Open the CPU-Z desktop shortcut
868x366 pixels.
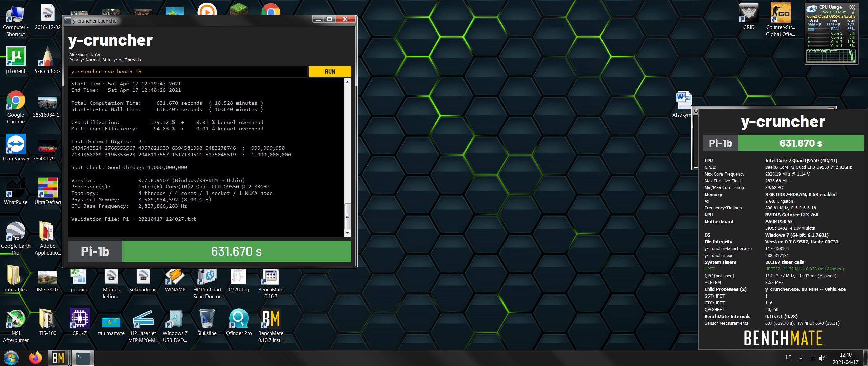click(79, 322)
